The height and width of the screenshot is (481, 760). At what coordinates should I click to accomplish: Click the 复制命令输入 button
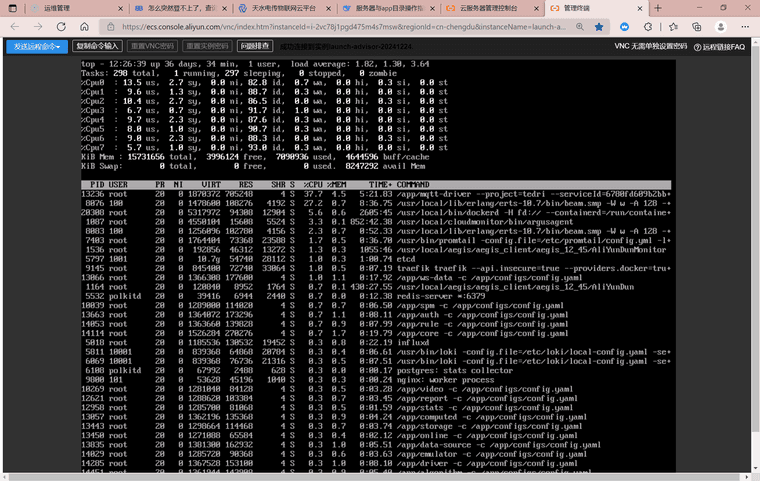coord(98,46)
